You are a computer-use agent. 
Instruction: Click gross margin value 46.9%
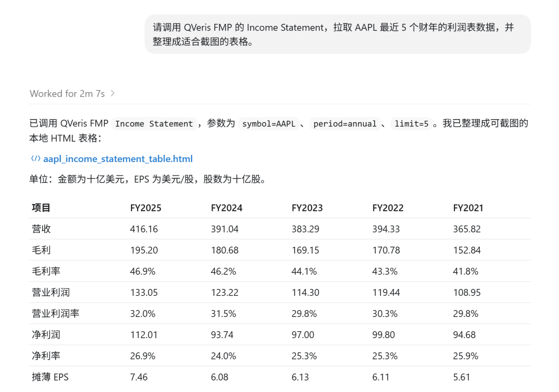tap(143, 271)
